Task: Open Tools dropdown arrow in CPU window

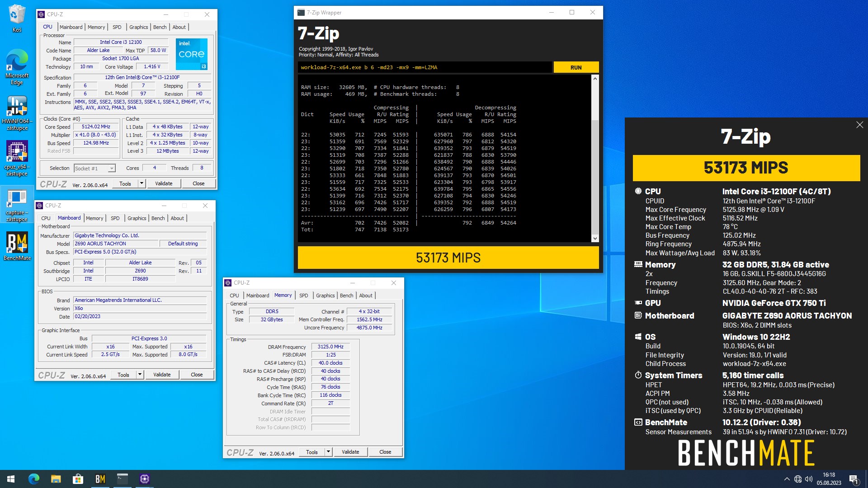Action: point(142,183)
